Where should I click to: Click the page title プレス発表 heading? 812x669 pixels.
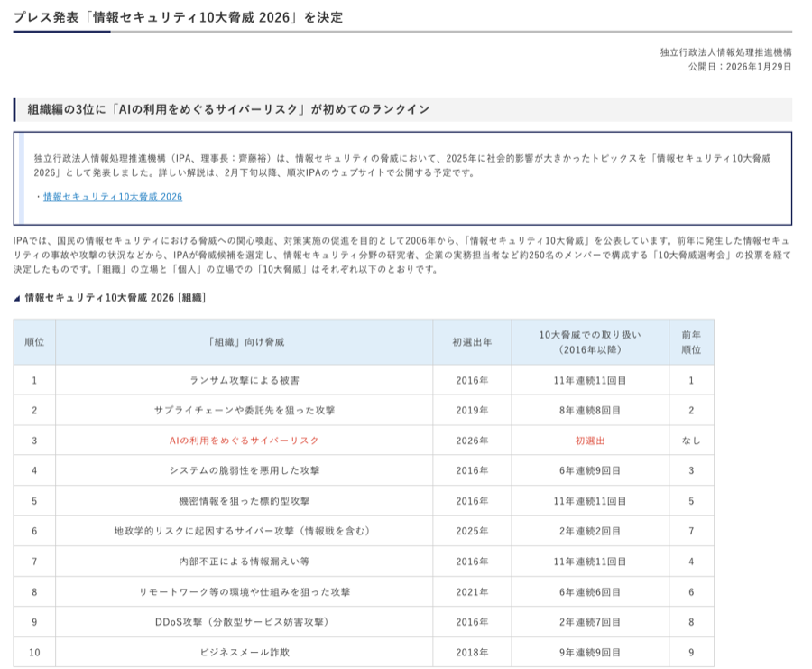click(178, 17)
